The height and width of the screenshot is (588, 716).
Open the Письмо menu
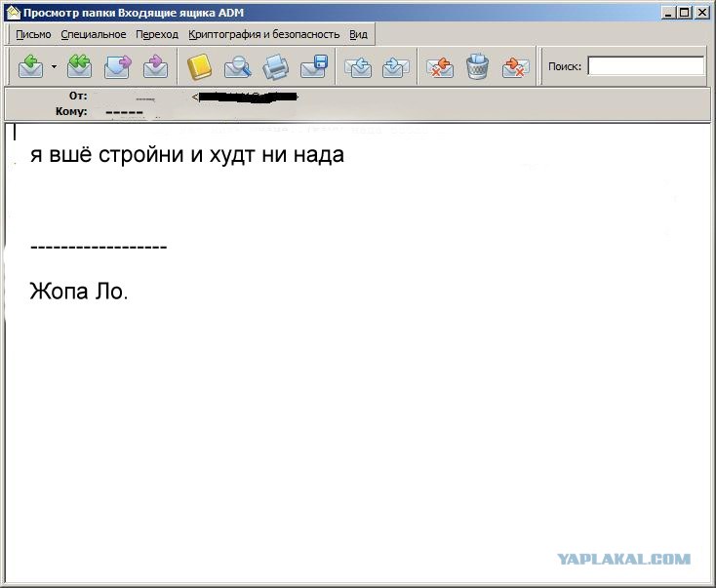point(33,35)
